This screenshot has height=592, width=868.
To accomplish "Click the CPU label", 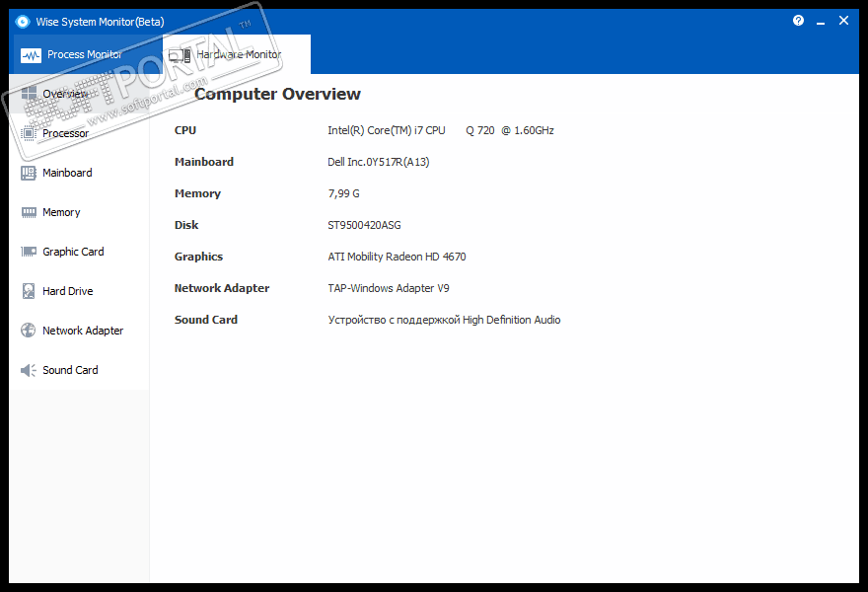I will (x=184, y=130).
